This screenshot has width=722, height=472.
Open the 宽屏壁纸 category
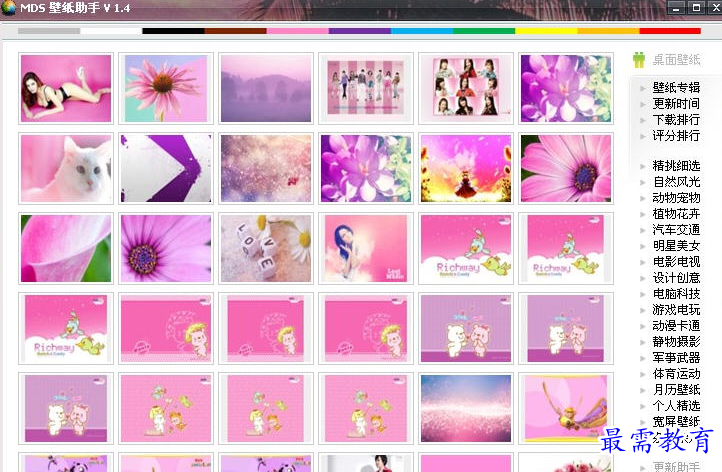point(676,421)
